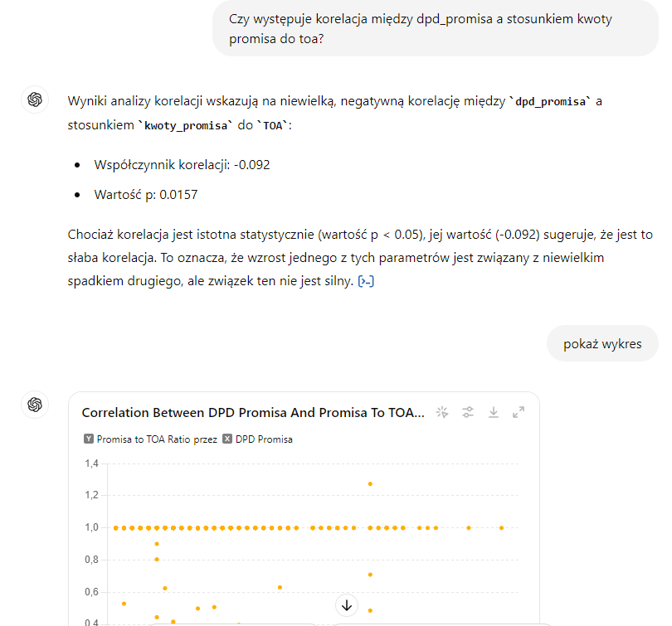Click the `kwoty_promisa` inline code text
The height and width of the screenshot is (626, 672).
click(187, 126)
